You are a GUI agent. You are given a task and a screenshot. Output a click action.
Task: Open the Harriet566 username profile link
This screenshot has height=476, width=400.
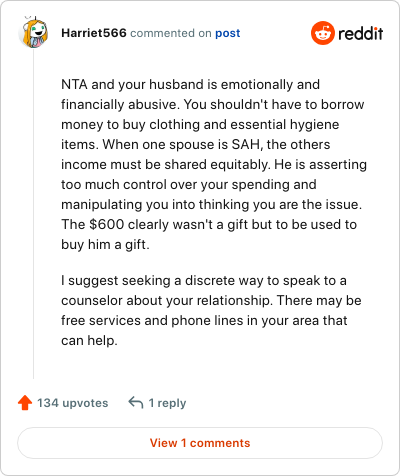[x=94, y=33]
